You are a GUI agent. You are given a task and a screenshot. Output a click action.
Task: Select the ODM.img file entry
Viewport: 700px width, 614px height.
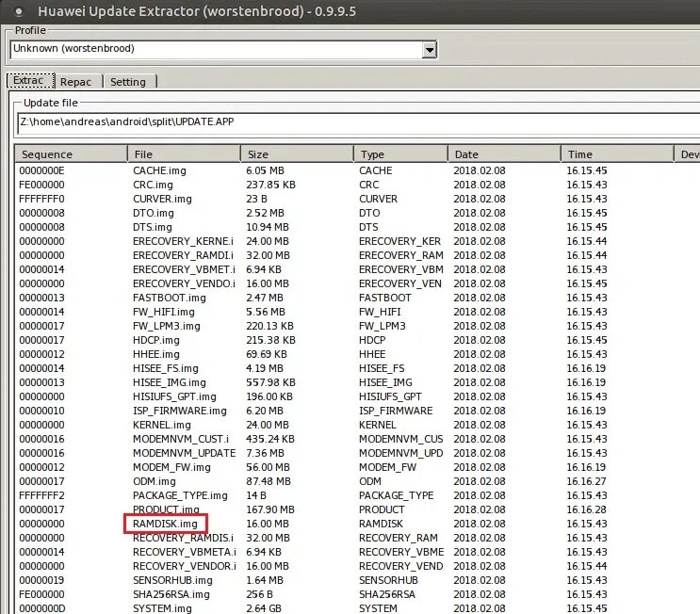[x=154, y=481]
